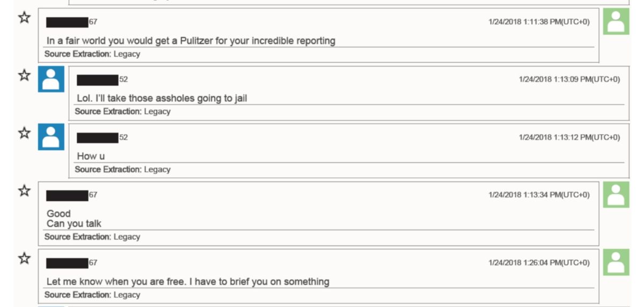Click message text 'Lol. I'll take those'
This screenshot has width=644, height=307.
coord(162,98)
